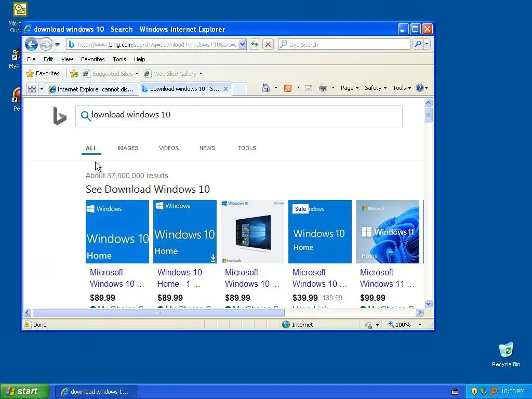Click the horizontal scrollbar right arrow

(420, 312)
